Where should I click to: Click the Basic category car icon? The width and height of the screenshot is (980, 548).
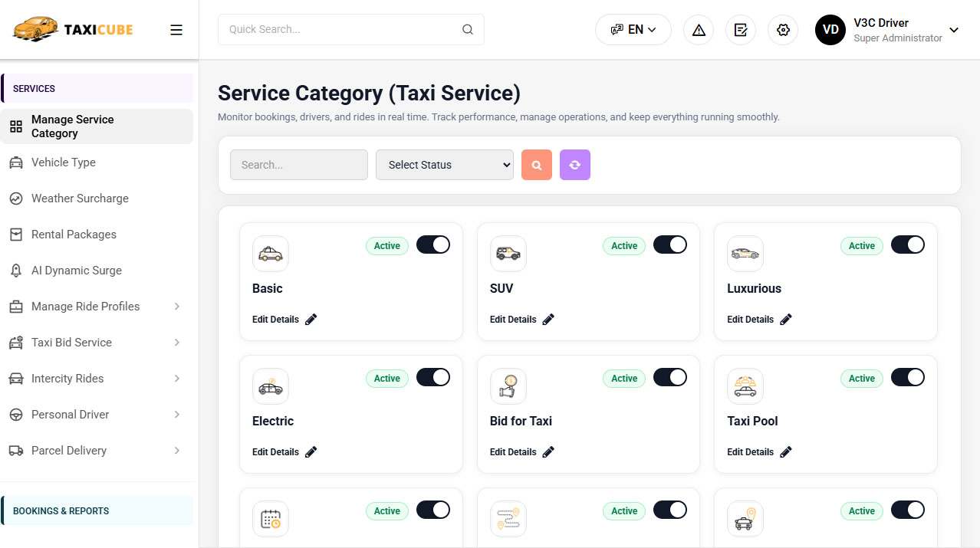tap(271, 254)
